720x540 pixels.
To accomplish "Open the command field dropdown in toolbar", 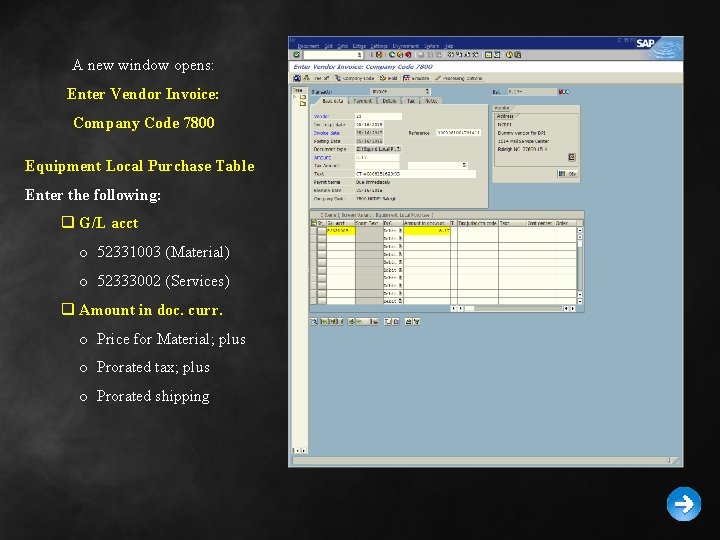I will coord(359,55).
